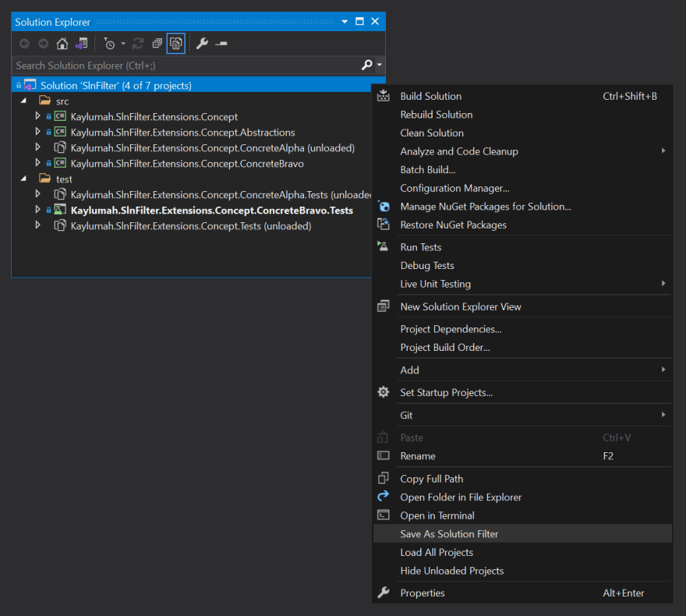Click the Preview Selected Items dash icon

pos(221,44)
